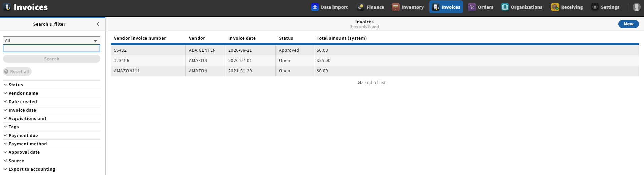Open the Organizations app icon

pos(505,7)
